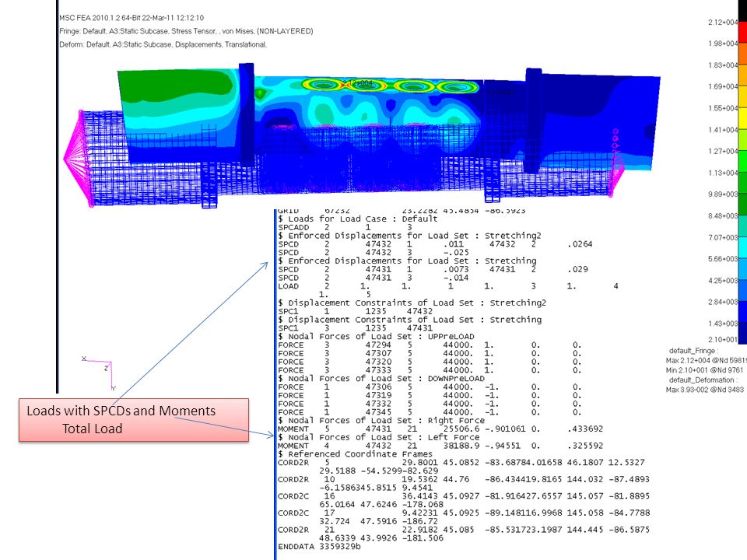
Task: Click the MOMENT value 25506.6
Action: pos(461,429)
